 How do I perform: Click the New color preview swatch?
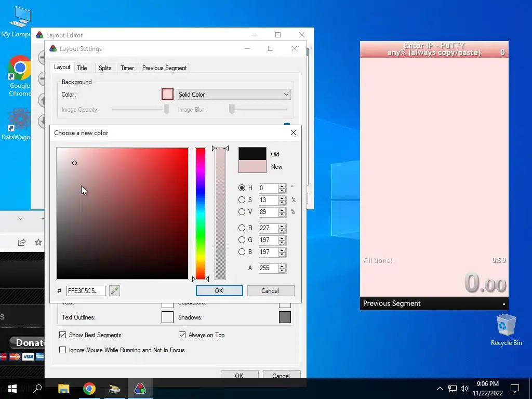[252, 167]
